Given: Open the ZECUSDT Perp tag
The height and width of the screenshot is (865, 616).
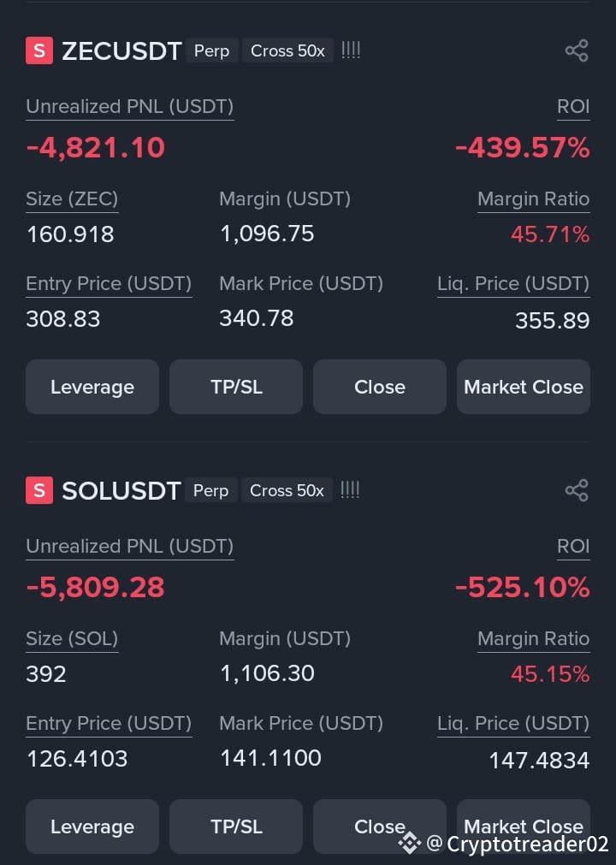Looking at the screenshot, I should pos(212,50).
